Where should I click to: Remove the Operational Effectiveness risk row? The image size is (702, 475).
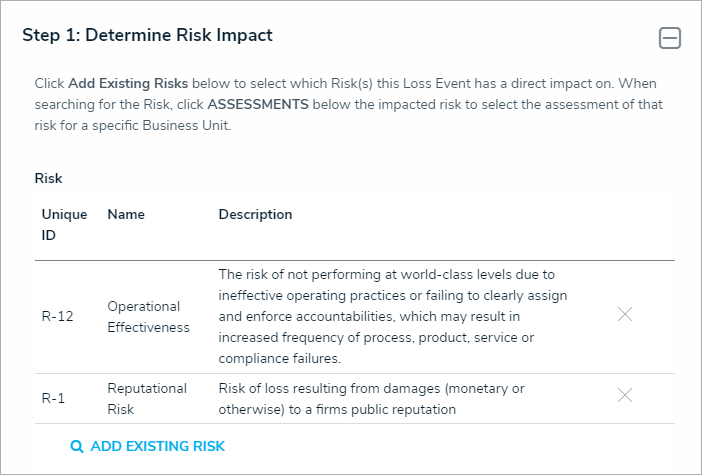click(x=625, y=314)
